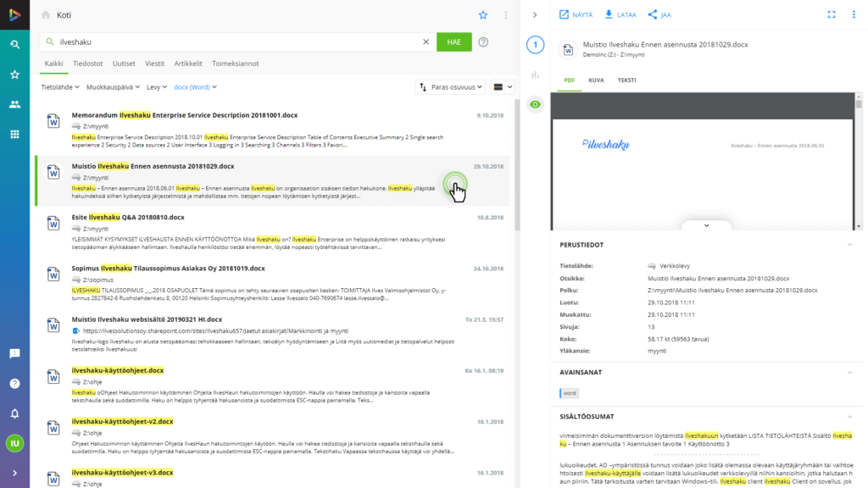Open the feedback chat icon in sidebar
The width and height of the screenshot is (868, 488).
(x=15, y=353)
